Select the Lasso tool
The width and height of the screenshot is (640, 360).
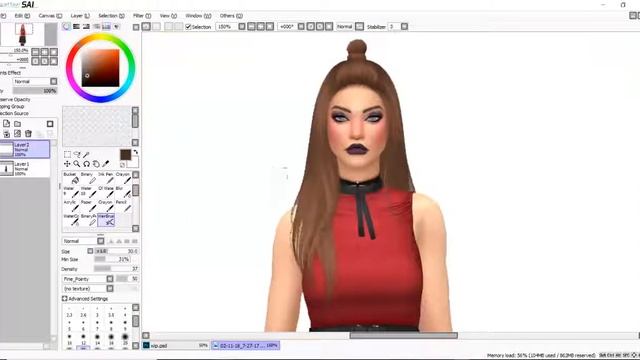click(77, 154)
